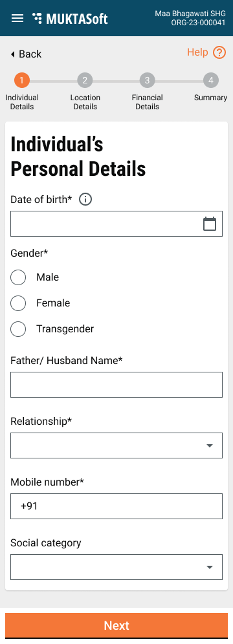Select the Male gender option

18,277
